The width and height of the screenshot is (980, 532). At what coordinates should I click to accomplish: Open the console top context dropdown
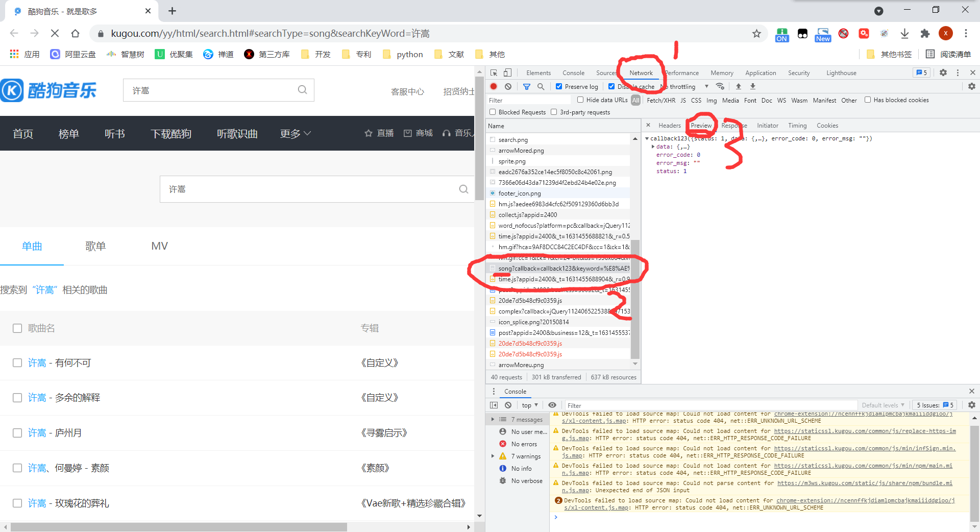tap(530, 405)
